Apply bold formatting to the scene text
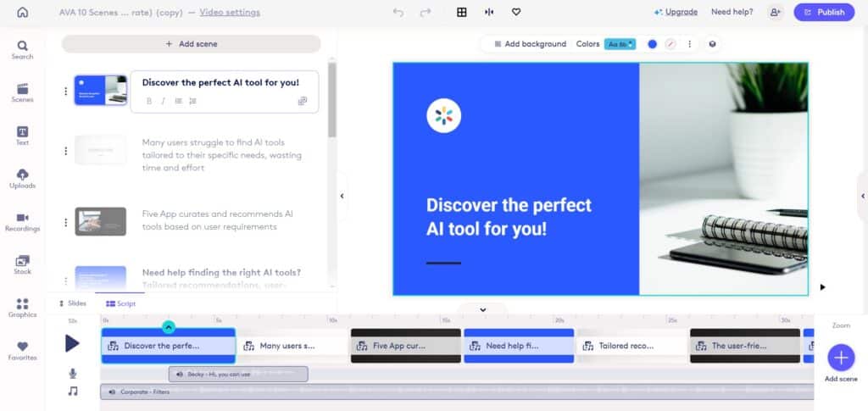 click(149, 101)
